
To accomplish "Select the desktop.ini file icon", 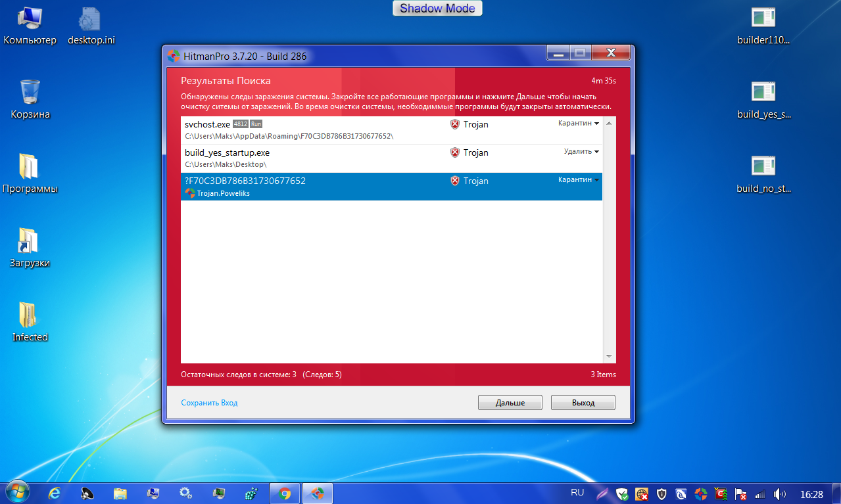I will pyautogui.click(x=91, y=26).
